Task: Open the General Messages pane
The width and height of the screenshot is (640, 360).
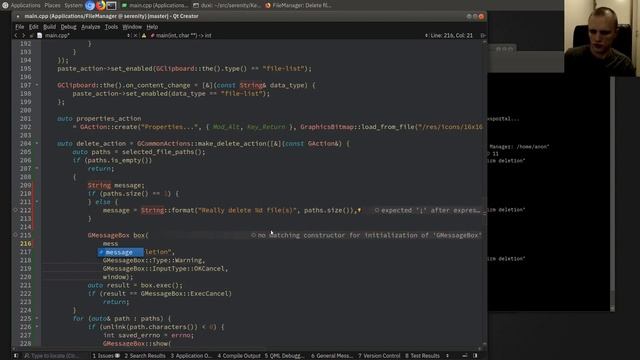Action: pyautogui.click(x=332, y=356)
